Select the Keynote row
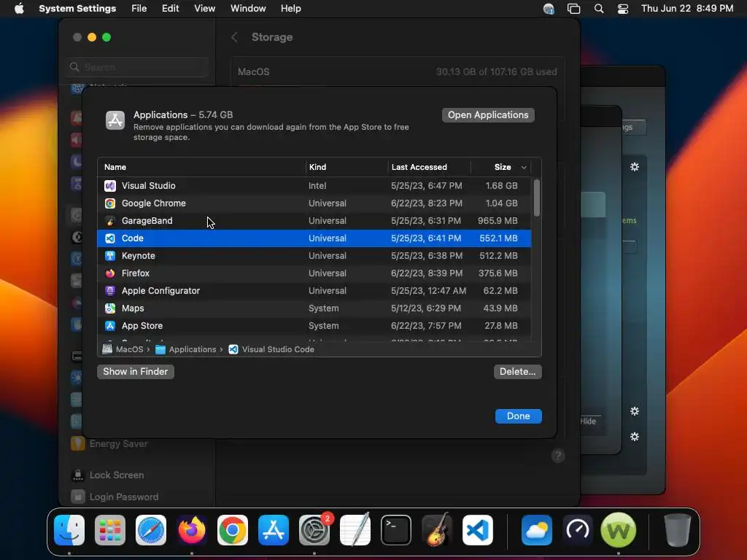The height and width of the screenshot is (560, 747). click(x=314, y=256)
